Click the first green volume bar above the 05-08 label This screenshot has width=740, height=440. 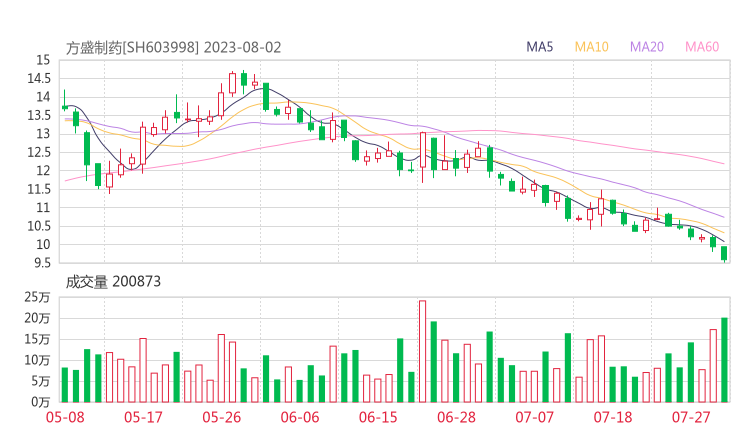[x=65, y=385]
